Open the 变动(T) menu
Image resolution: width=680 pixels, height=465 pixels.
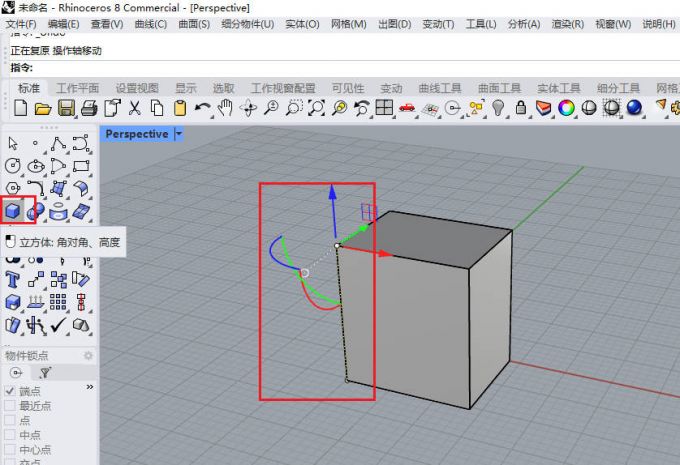click(x=438, y=24)
